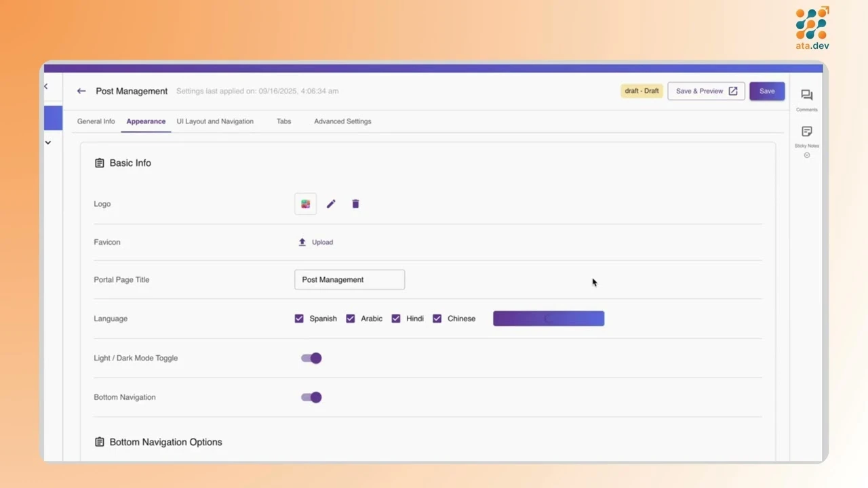Disable the Light / Dark Mode Toggle
The image size is (868, 488).
(x=311, y=358)
